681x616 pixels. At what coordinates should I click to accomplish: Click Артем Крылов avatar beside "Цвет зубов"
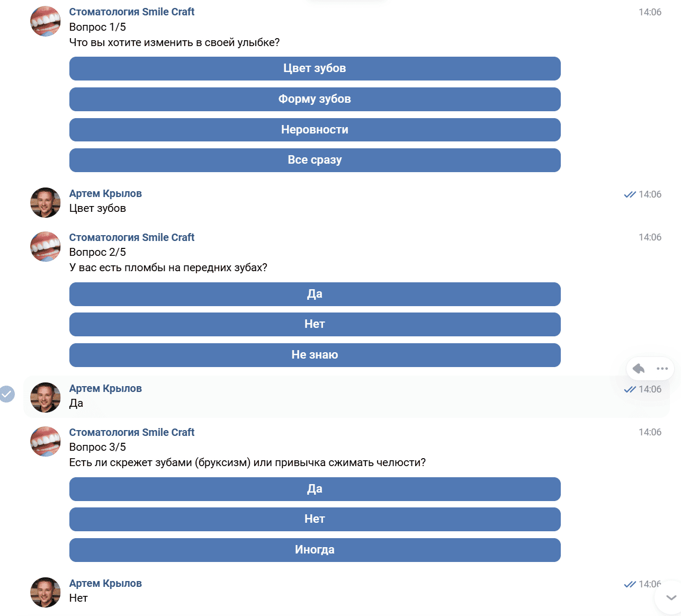[x=46, y=202]
